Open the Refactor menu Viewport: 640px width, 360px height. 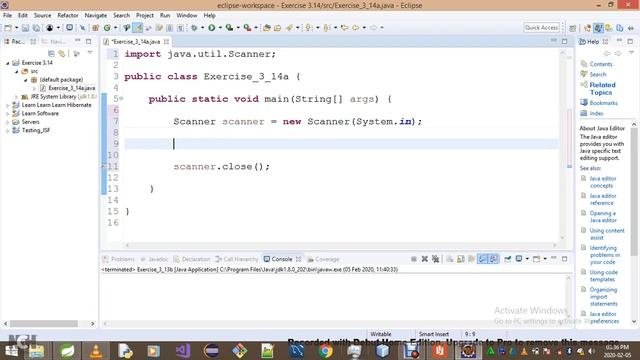tap(68, 15)
